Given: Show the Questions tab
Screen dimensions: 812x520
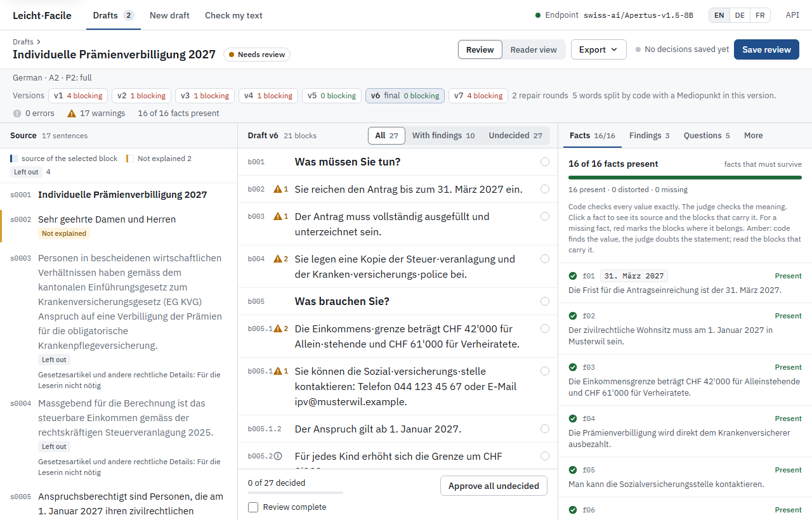Looking at the screenshot, I should 707,135.
